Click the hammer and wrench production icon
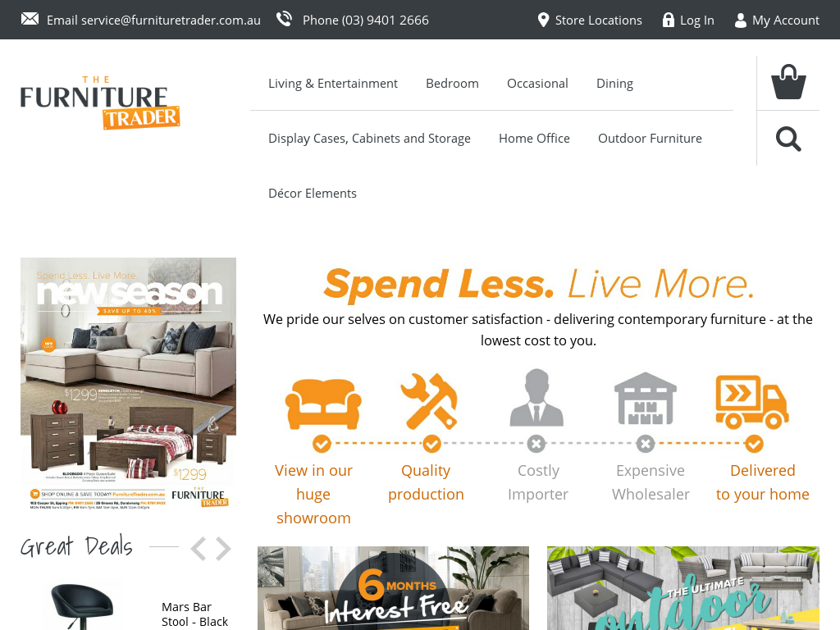Viewport: 840px width, 630px height. [x=429, y=401]
